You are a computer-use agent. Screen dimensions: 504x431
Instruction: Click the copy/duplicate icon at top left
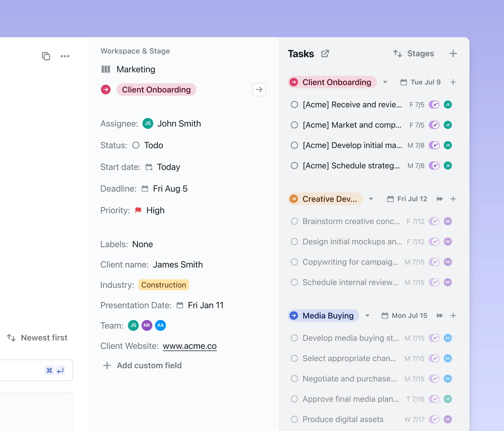[46, 56]
